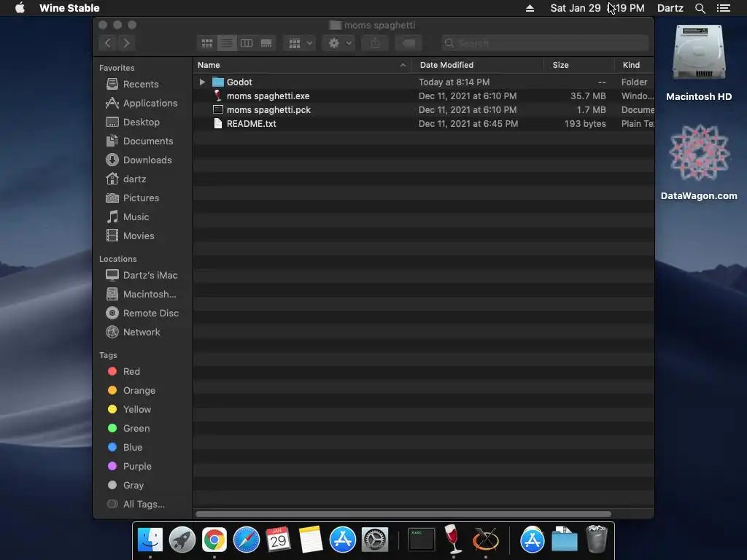Expand the Godot folder disclosure triangle
The width and height of the screenshot is (747, 560).
pos(202,82)
